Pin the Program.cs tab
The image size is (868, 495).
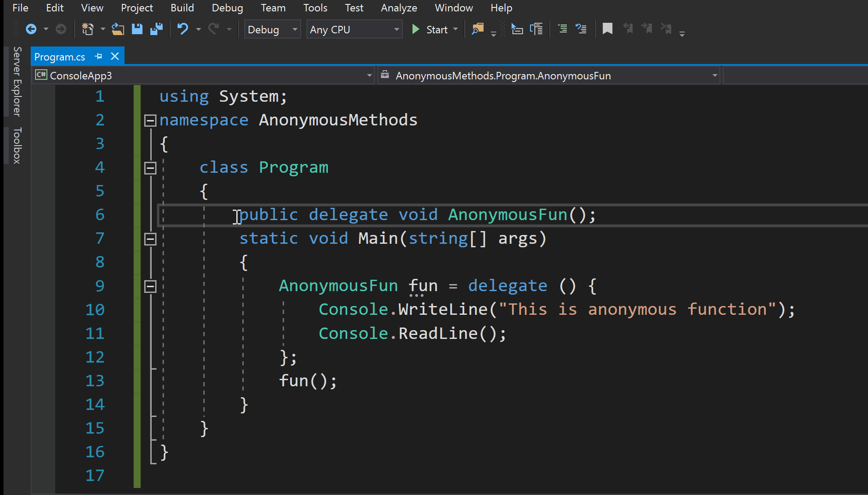98,56
